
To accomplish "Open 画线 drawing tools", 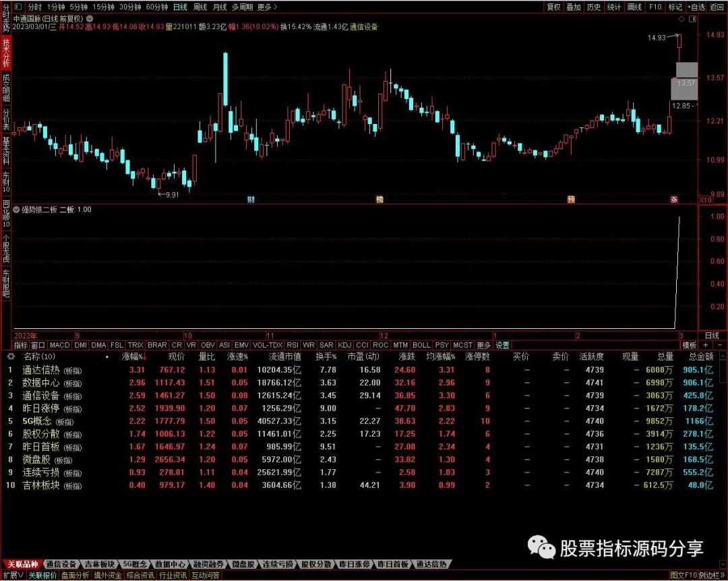I will coord(634,7).
